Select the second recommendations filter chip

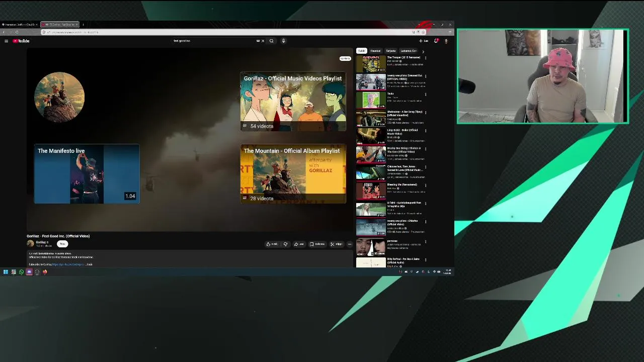pyautogui.click(x=375, y=51)
